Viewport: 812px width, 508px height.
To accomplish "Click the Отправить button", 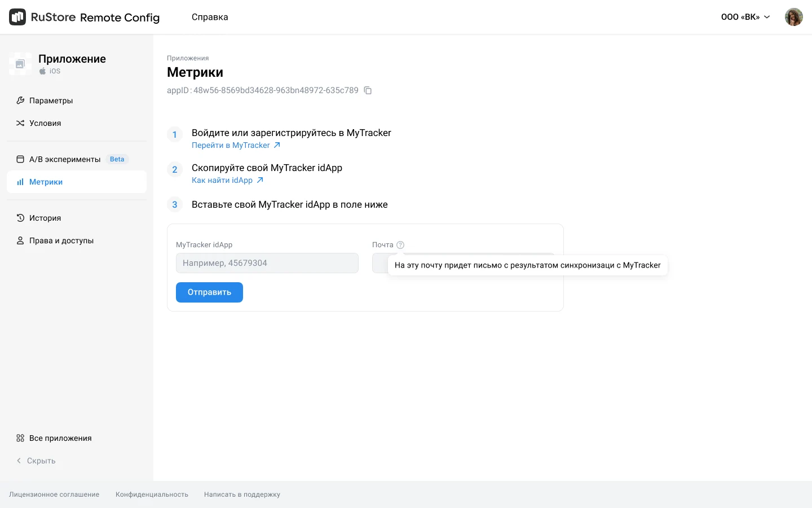I will click(x=209, y=292).
